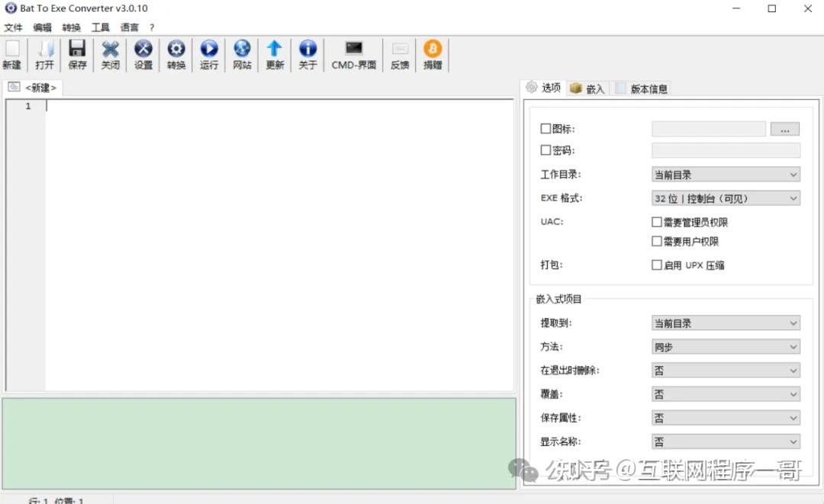Click the 打开 (Open) toolbar icon

pos(45,49)
